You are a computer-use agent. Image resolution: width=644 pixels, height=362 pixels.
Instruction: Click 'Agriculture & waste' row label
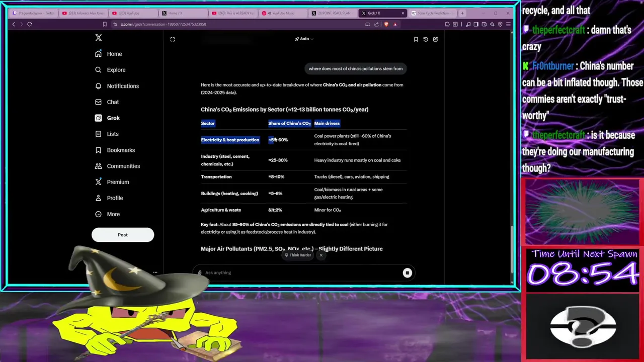221,210
